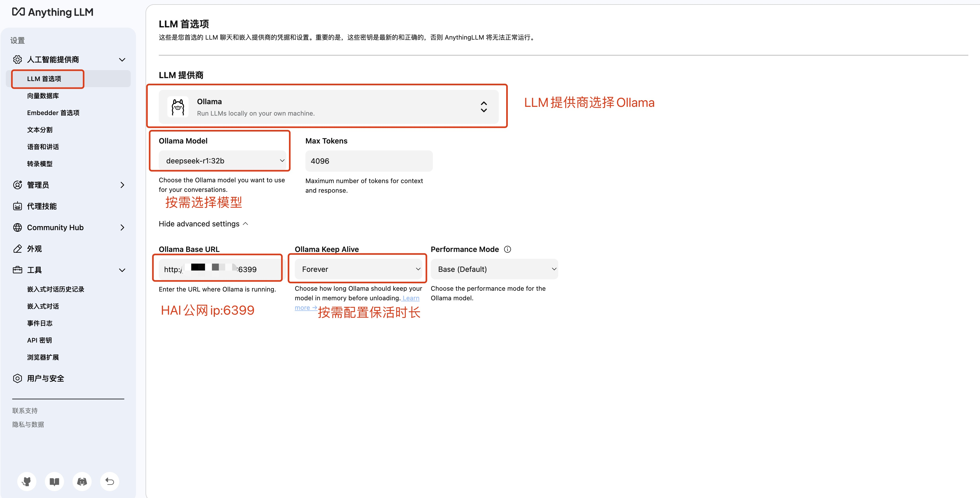Screen dimensions: 980x498
Task: Click the 'Ollama Model' label
Action: click(183, 141)
